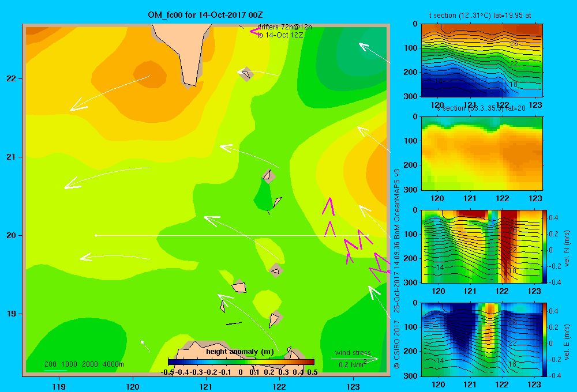Click latitude label "20" on main map
Image resolution: width=577 pixels, height=392 pixels.
coord(12,235)
